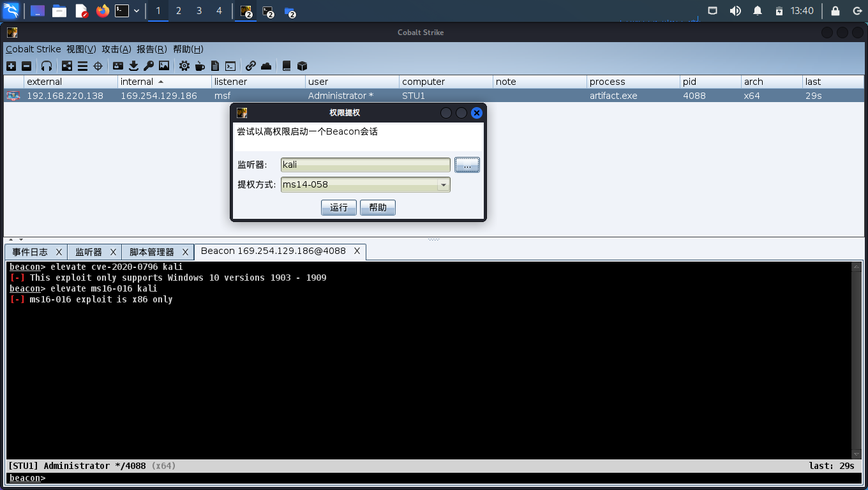Switch to the 监听器 tab
This screenshot has height=490, width=868.
89,252
